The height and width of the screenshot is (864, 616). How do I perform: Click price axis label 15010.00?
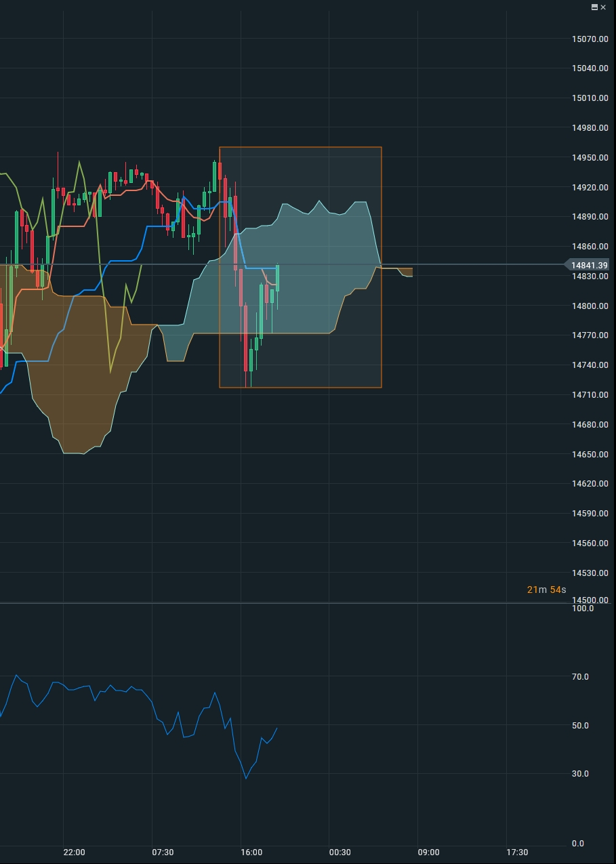point(590,98)
